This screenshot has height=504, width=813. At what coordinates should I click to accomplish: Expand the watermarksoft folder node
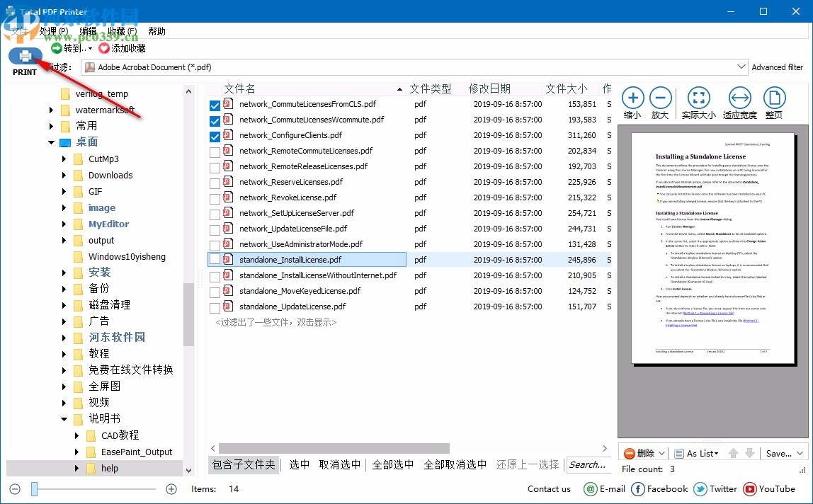pos(51,110)
